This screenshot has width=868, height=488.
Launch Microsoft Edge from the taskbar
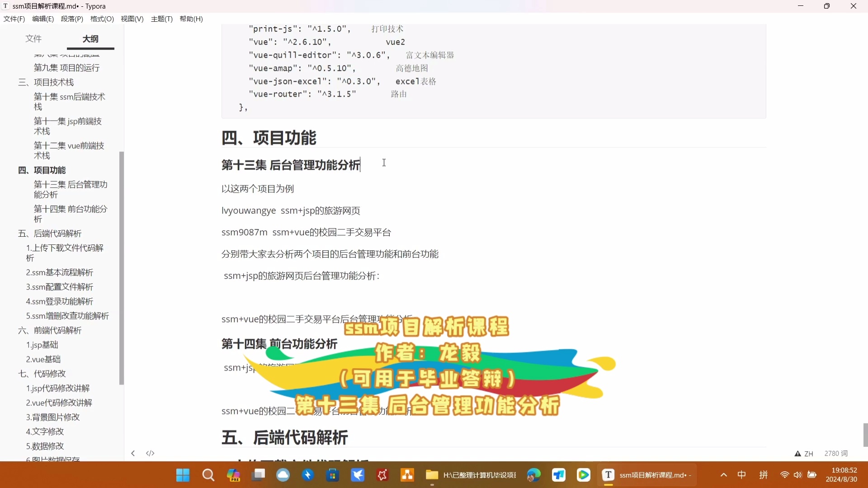[x=534, y=475]
